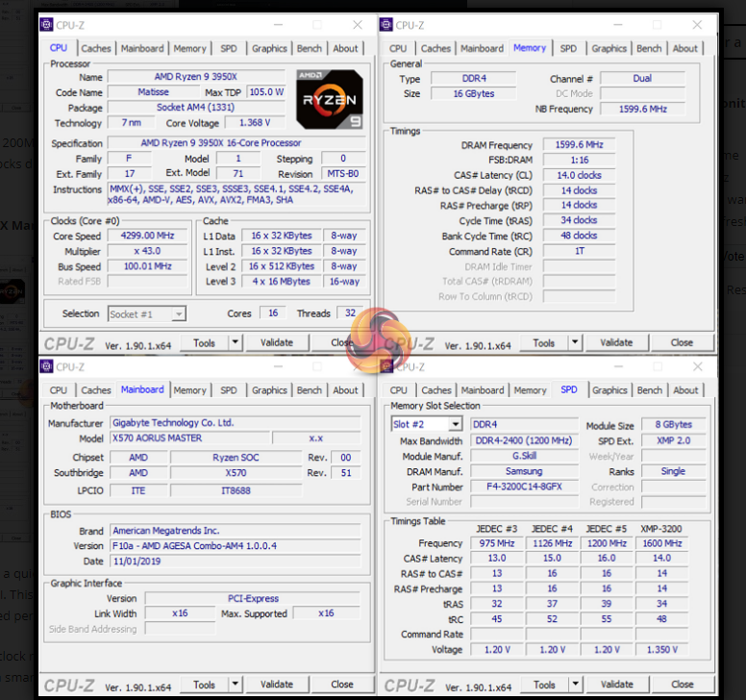
Task: Switch to Mainboard tab in SPD window
Action: [x=483, y=389]
